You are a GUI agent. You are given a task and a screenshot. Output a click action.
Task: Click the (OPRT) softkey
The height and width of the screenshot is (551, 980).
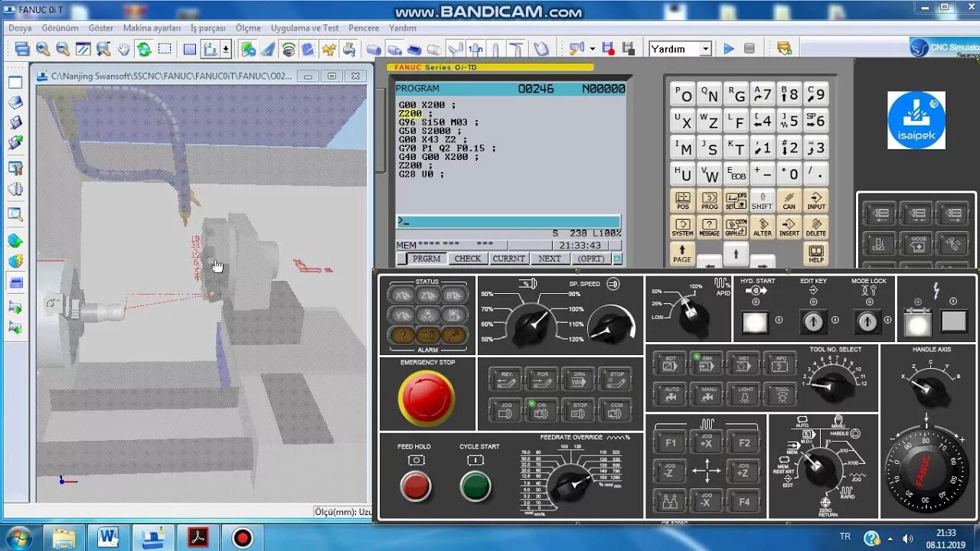click(591, 259)
